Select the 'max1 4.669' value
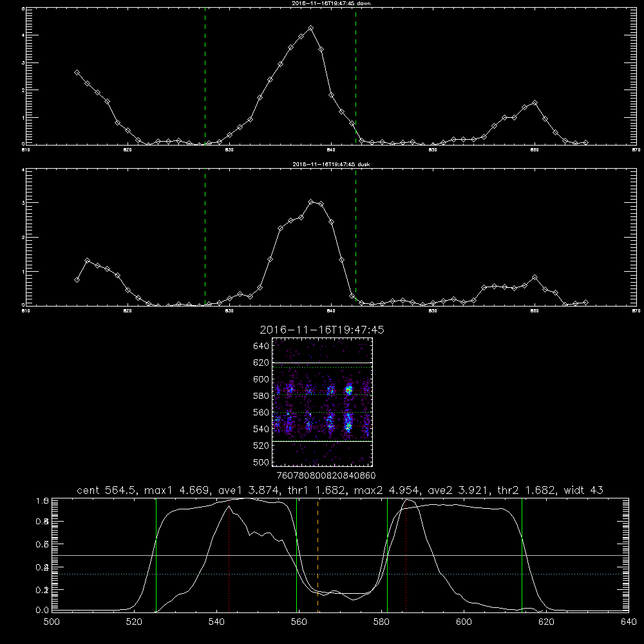The width and height of the screenshot is (644, 644). point(177,490)
